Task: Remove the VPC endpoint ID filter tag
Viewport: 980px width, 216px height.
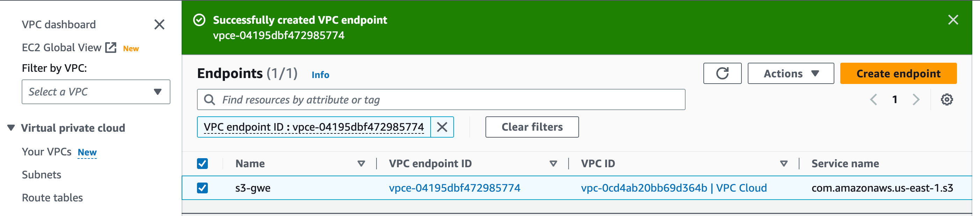Action: click(443, 127)
